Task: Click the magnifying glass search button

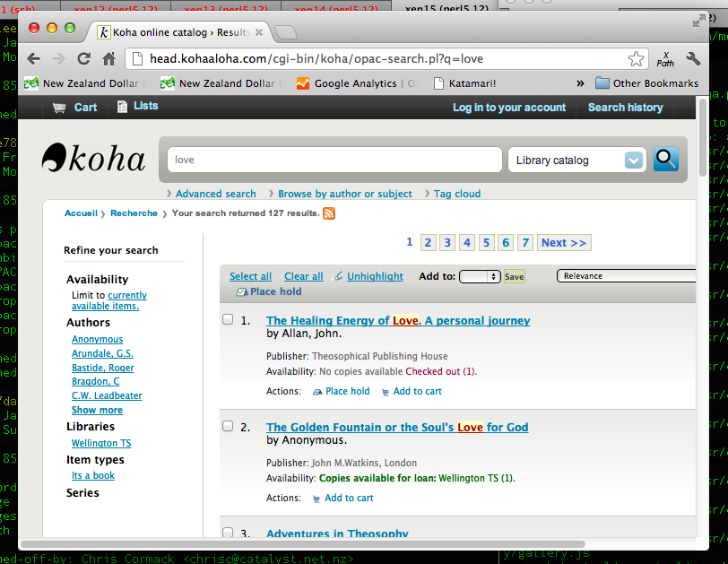Action: (665, 160)
